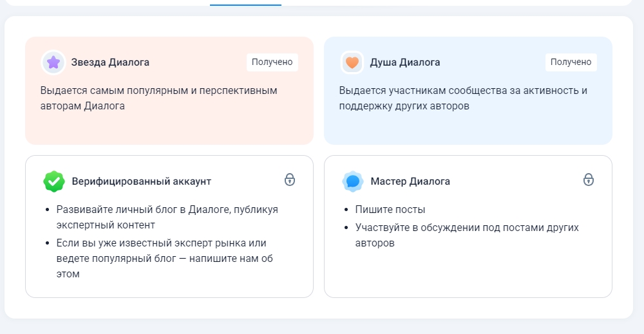Click the blue chat bubble Мастер Диалога icon
Viewport: 644px width, 334px height.
pos(352,181)
